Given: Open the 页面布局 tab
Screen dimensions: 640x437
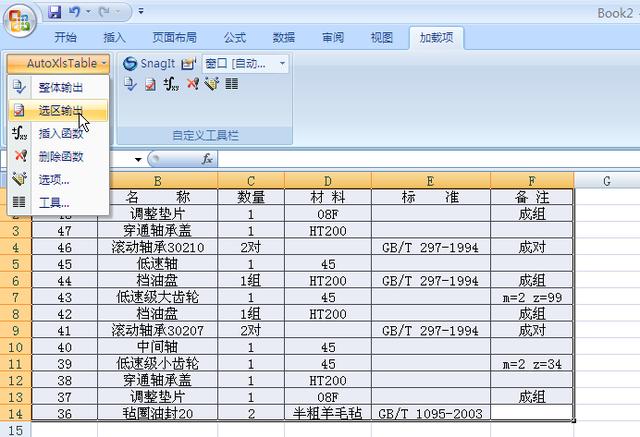Looking at the screenshot, I should (x=174, y=38).
